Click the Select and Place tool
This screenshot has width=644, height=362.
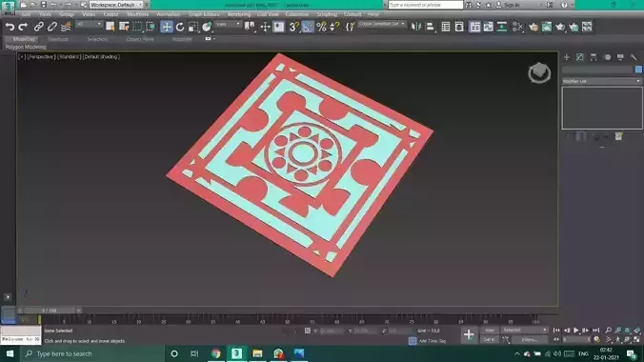tap(207, 27)
